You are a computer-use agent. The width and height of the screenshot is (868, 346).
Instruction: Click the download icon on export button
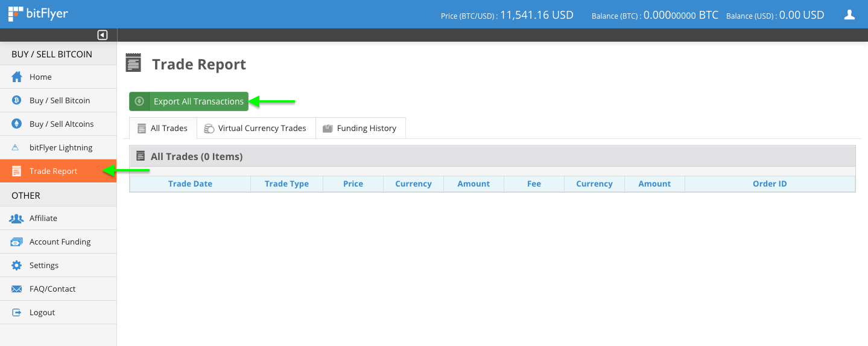tap(139, 101)
